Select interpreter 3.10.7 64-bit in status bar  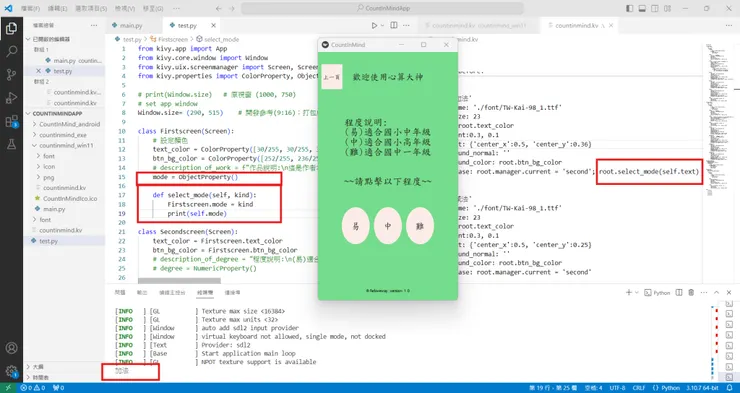click(x=701, y=388)
